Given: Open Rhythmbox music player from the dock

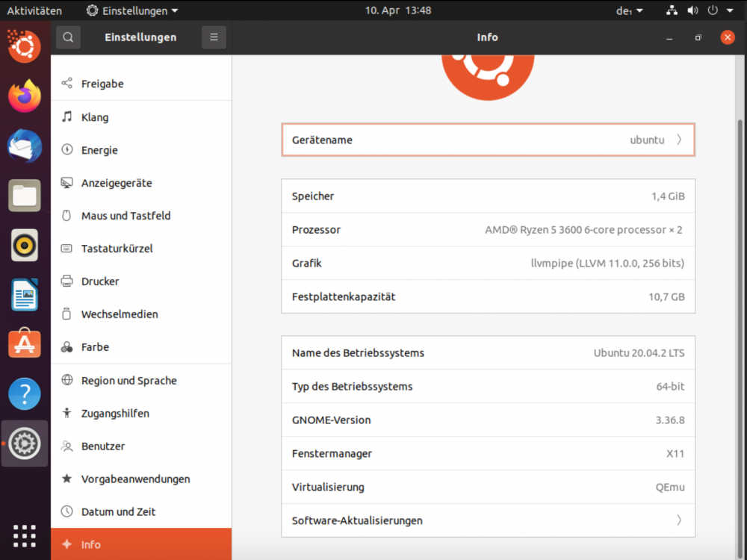Looking at the screenshot, I should (25, 245).
